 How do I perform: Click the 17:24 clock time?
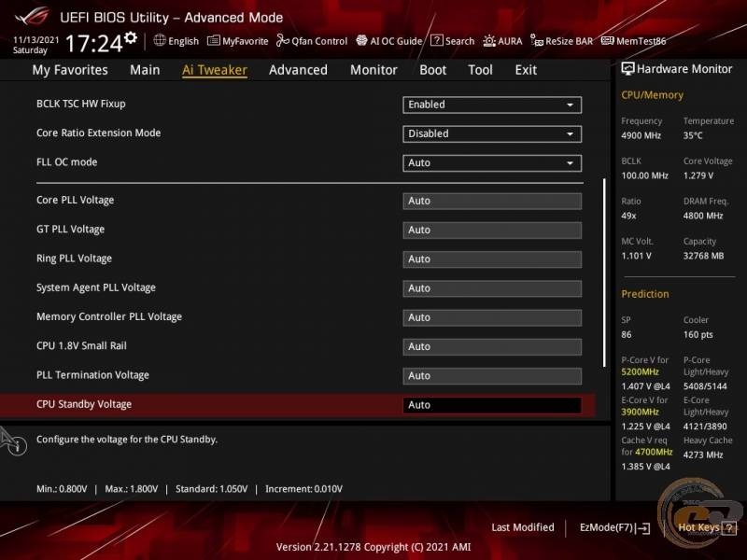[94, 43]
